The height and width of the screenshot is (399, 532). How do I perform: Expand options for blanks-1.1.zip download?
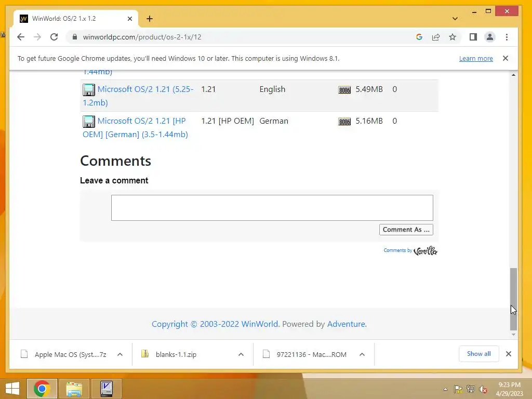241,354
